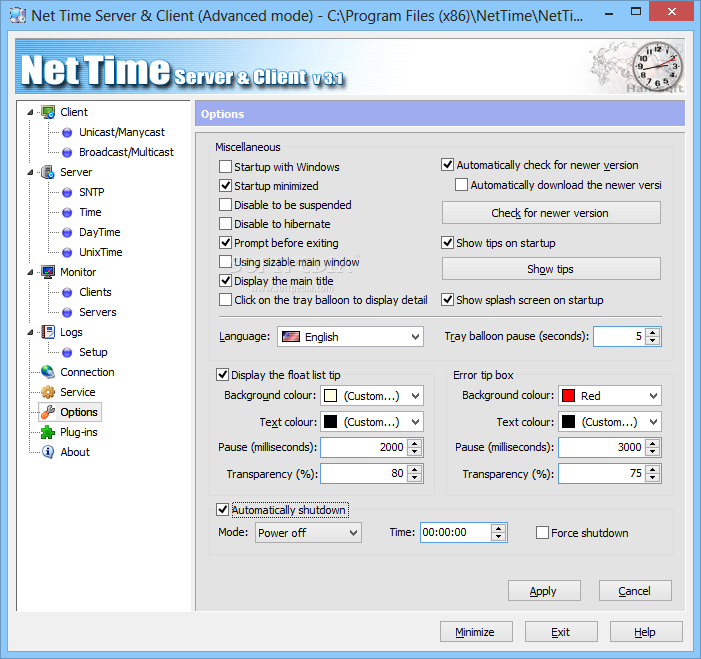Click the Options wrench icon
The width and height of the screenshot is (701, 659).
pyautogui.click(x=48, y=412)
